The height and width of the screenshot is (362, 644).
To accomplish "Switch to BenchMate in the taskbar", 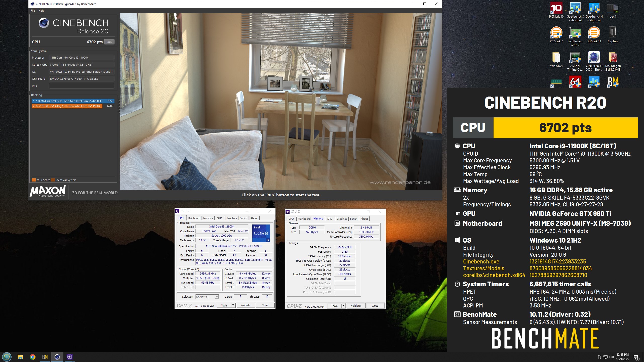I will pos(45,357).
